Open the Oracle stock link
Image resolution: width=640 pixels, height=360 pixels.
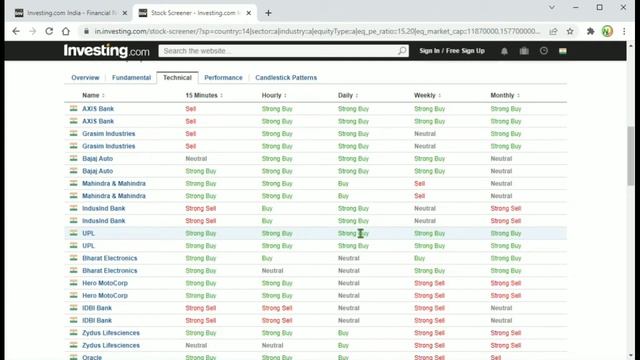[x=92, y=357]
